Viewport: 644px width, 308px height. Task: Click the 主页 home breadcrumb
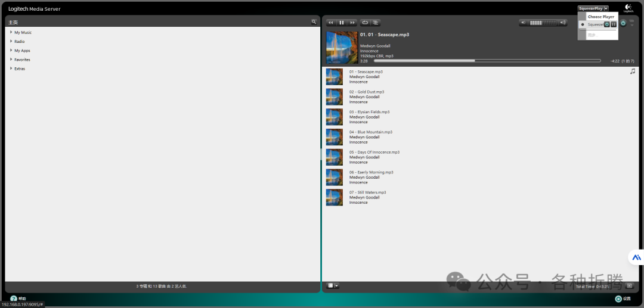click(13, 22)
